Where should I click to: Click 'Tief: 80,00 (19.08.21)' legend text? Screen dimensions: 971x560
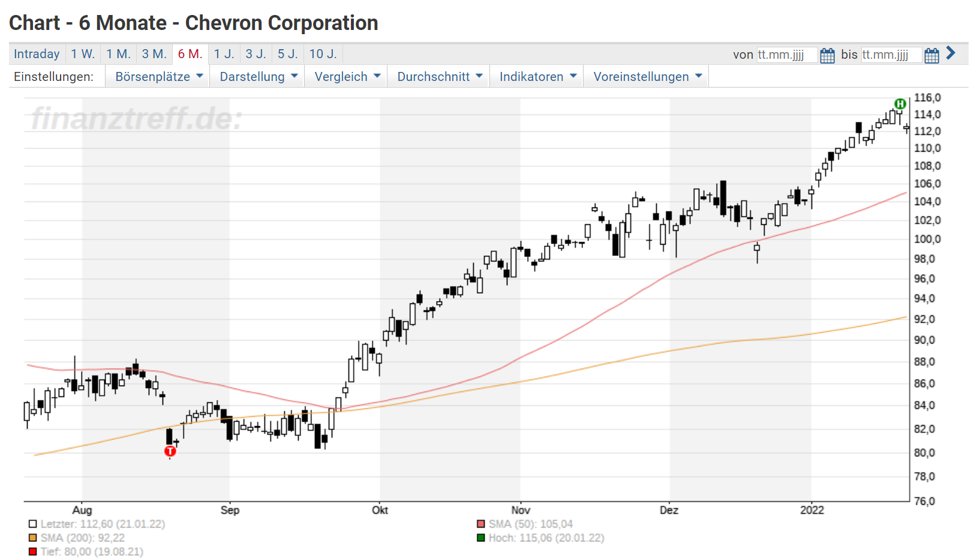(92, 552)
